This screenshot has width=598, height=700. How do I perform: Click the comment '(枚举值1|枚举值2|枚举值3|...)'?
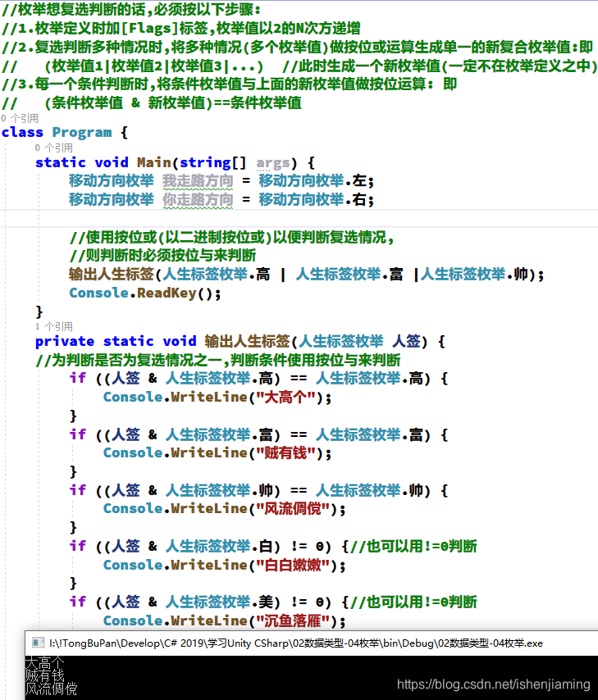point(153,66)
